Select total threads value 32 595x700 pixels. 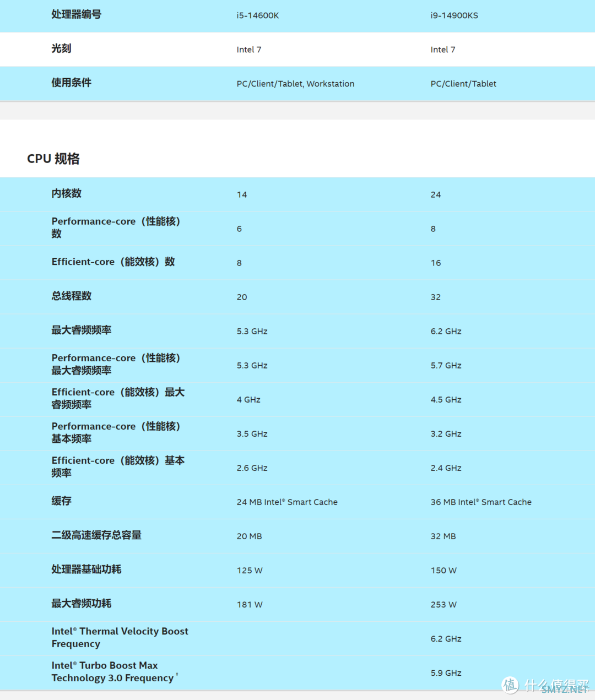pyautogui.click(x=436, y=297)
